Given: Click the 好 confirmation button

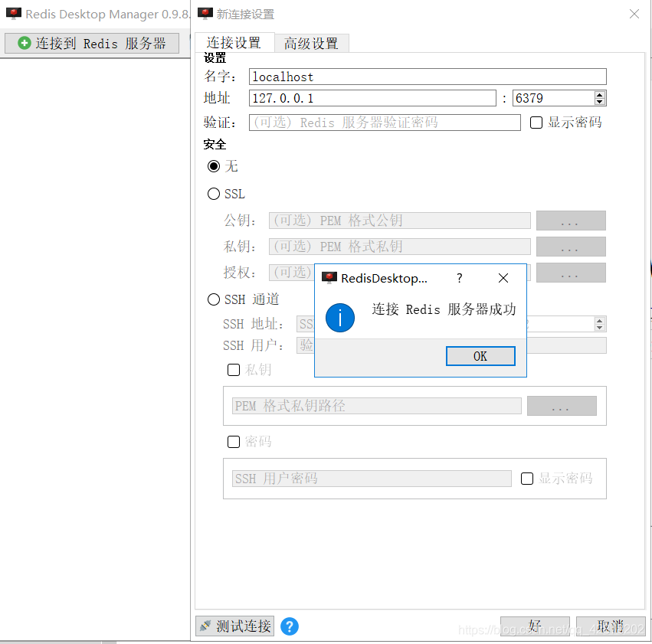Looking at the screenshot, I should 534,626.
